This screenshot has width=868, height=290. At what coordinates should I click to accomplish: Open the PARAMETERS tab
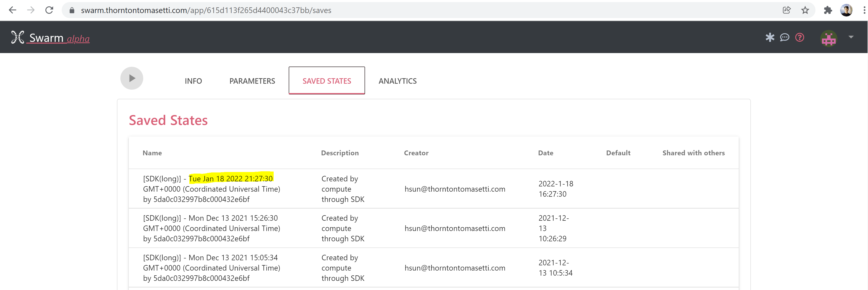(x=252, y=81)
